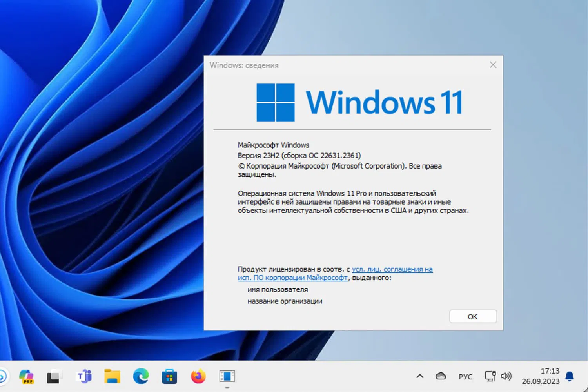Screen dimensions: 588x392
Task: Close the "Windows: сведения" dialog
Action: coord(493,65)
